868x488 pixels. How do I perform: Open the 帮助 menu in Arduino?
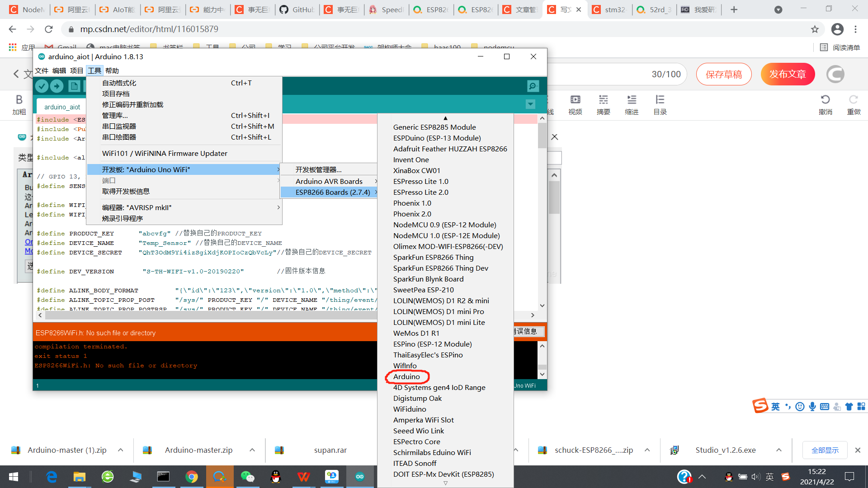tap(112, 70)
